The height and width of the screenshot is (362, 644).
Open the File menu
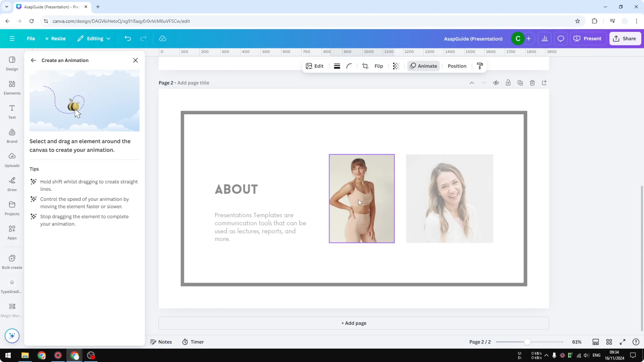31,38
